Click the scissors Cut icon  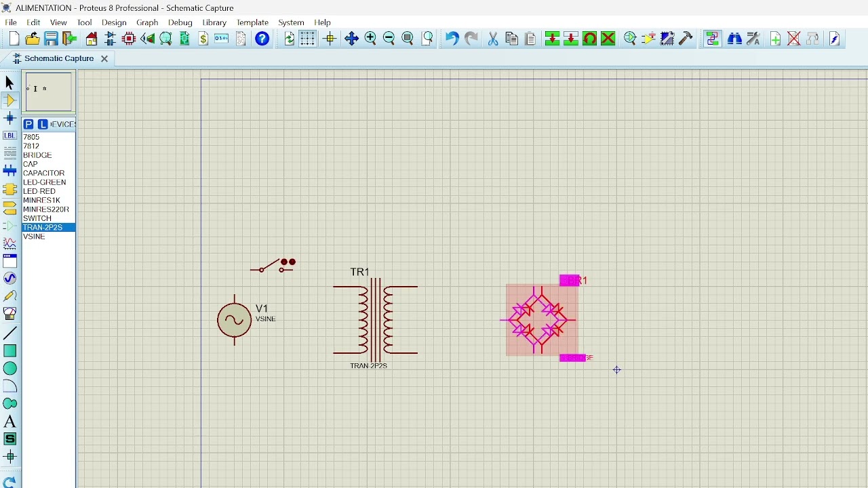tap(493, 39)
